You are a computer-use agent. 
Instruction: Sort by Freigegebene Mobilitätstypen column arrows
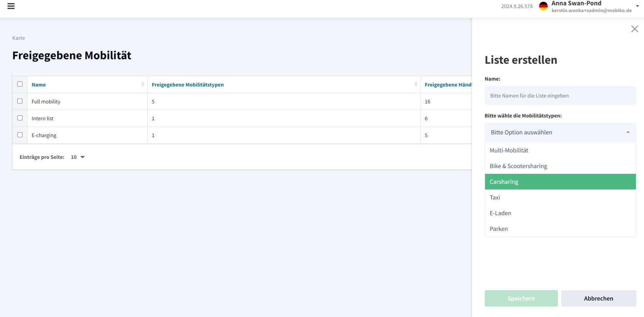[416, 85]
